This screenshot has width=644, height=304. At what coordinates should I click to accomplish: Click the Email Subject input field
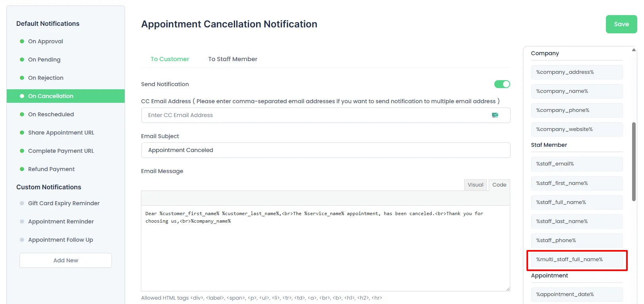click(x=326, y=150)
